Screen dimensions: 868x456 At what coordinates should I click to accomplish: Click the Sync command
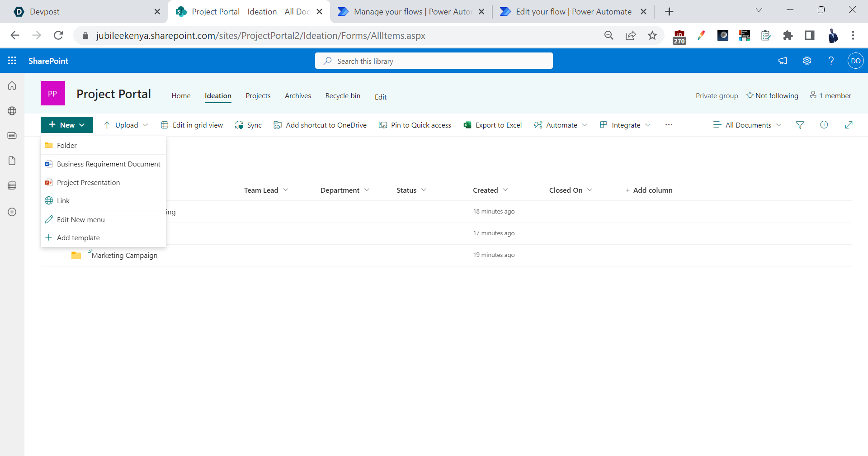click(x=248, y=125)
